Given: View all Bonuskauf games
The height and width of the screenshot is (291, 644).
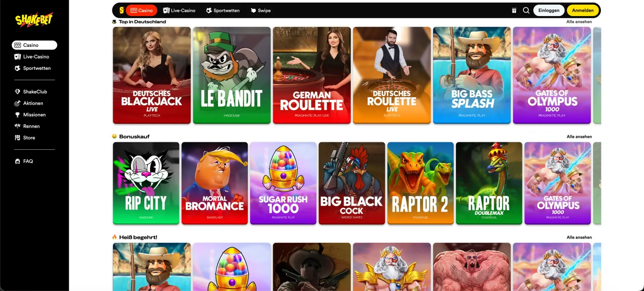Looking at the screenshot, I should point(579,137).
